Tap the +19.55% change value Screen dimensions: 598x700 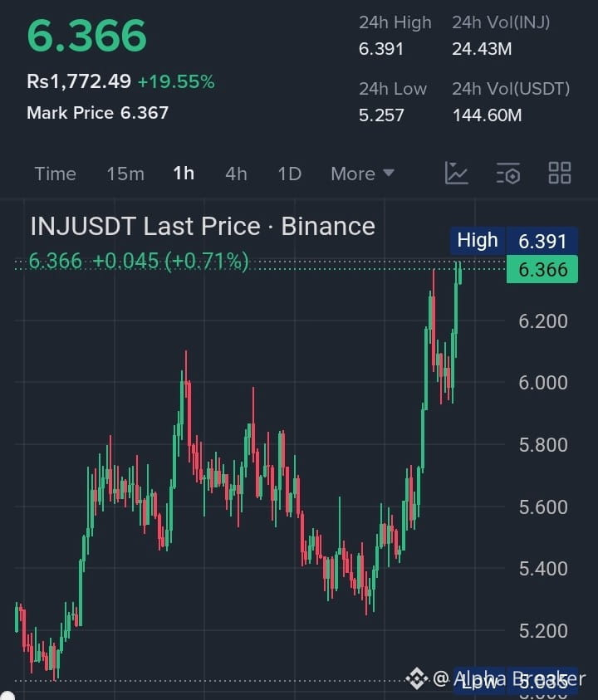(176, 82)
